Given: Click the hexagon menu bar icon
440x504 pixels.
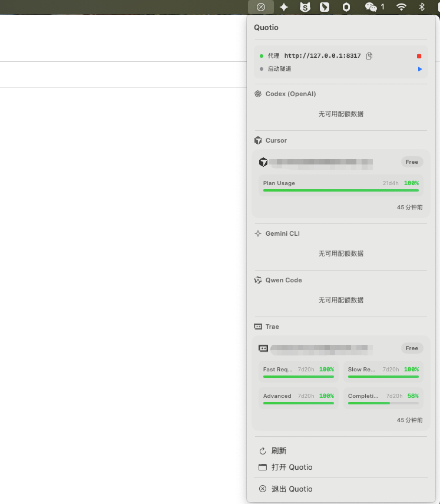Looking at the screenshot, I should point(346,7).
